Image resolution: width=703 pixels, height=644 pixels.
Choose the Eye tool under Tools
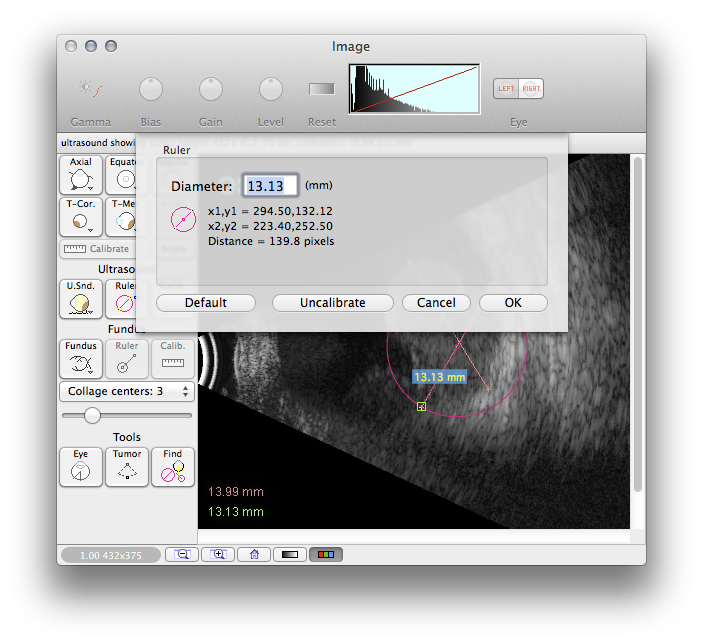(x=81, y=467)
